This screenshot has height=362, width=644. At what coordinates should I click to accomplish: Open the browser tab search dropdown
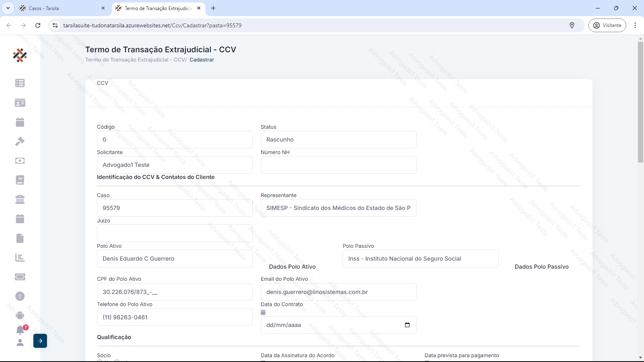[x=8, y=8]
